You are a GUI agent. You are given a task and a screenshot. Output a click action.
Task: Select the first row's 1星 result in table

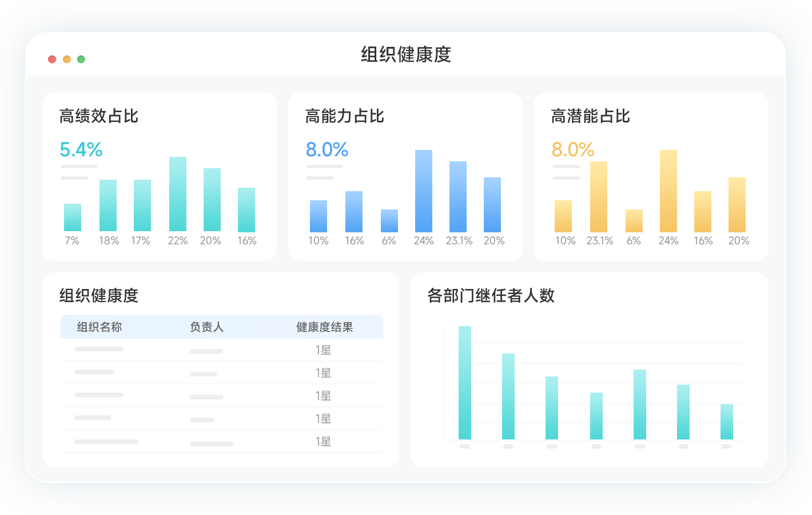point(323,350)
